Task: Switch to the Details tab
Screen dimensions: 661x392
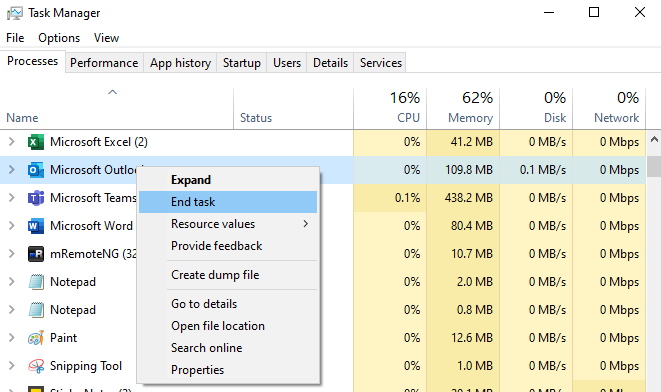Action: tap(330, 63)
